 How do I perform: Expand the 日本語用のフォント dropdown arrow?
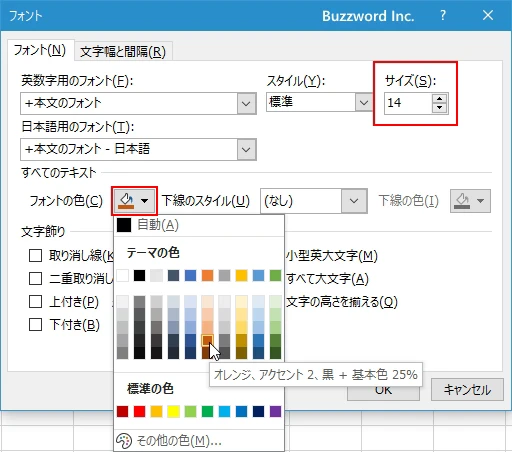click(x=246, y=149)
